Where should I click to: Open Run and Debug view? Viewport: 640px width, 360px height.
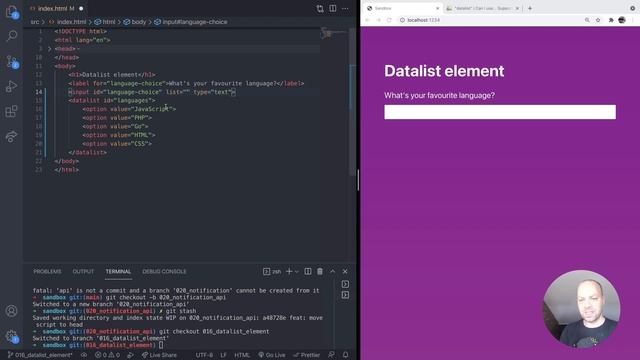tap(11, 86)
